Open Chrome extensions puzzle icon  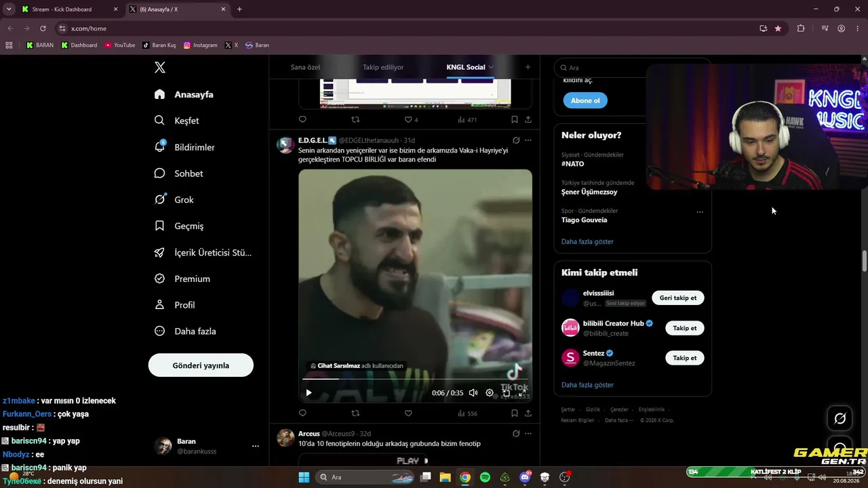(801, 28)
